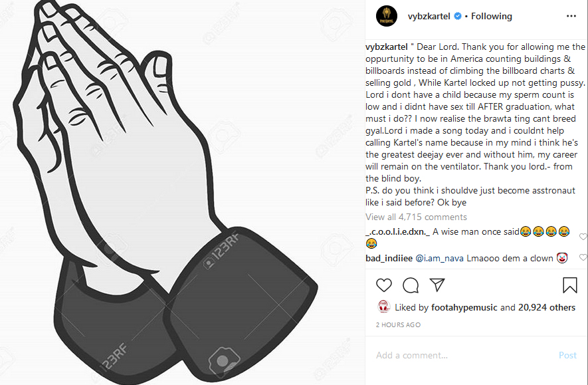Open the comment speech bubble icon
This screenshot has height=385, width=588.
coord(411,285)
